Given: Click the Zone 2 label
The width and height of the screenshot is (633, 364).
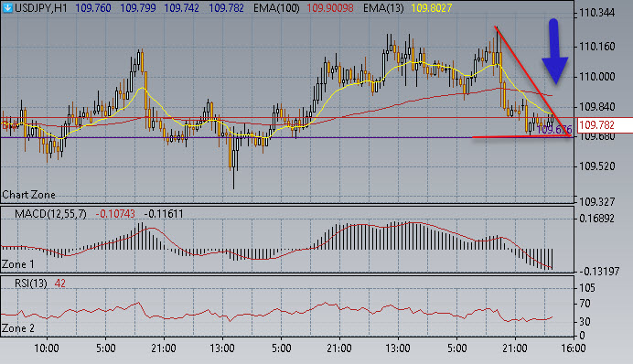Looking at the screenshot, I should [18, 328].
